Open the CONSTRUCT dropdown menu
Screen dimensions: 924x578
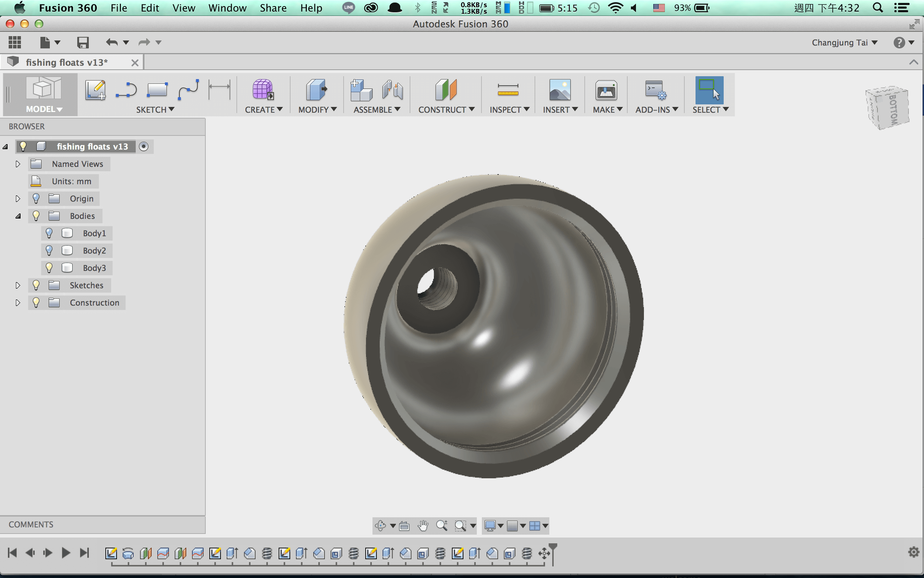(x=446, y=110)
